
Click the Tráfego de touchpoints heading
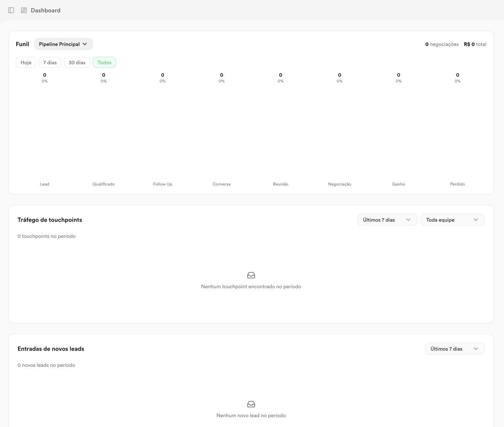(50, 220)
